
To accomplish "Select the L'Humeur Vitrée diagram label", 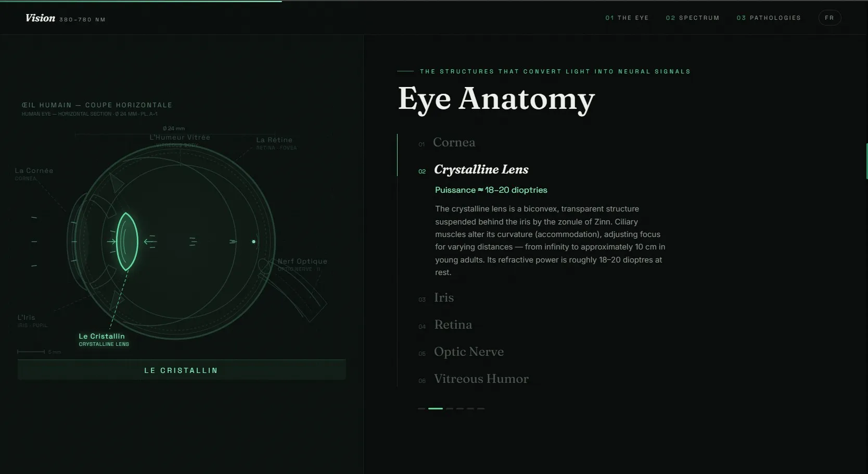I will [180, 138].
